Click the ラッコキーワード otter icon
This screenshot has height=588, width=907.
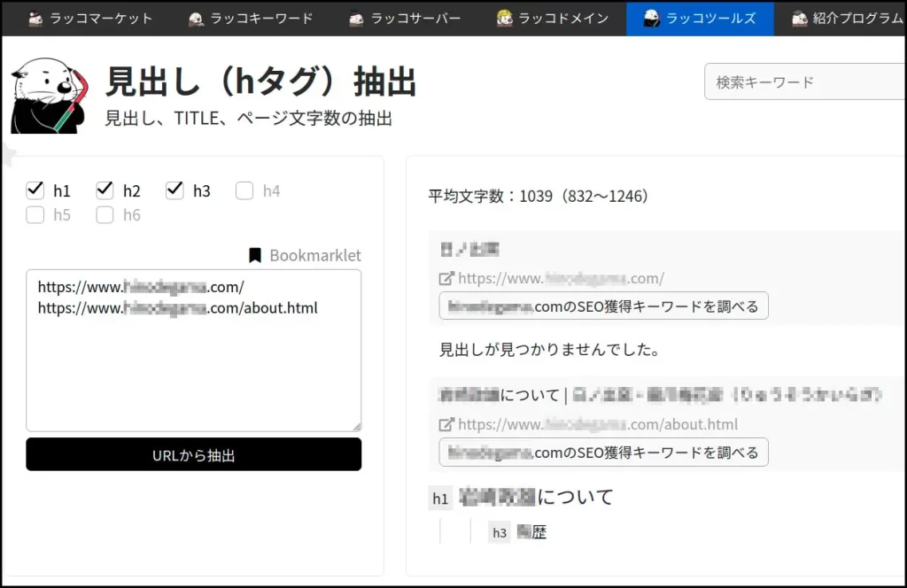point(198,16)
